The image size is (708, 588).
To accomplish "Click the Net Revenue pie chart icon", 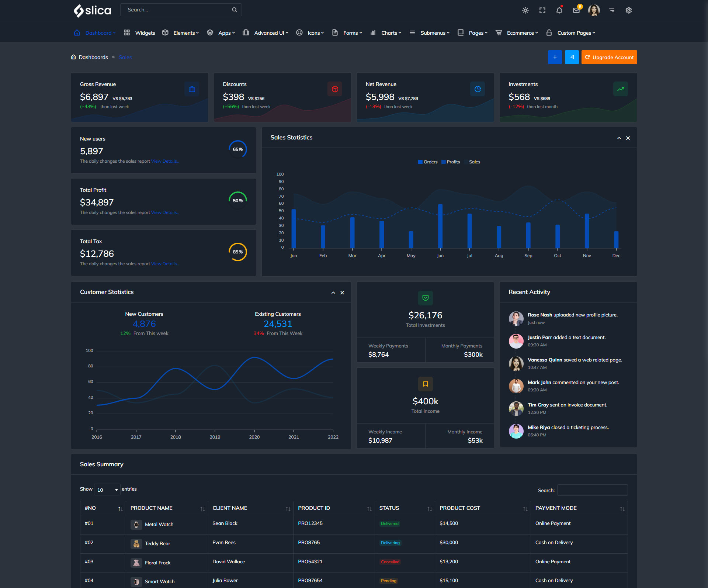I will click(478, 89).
